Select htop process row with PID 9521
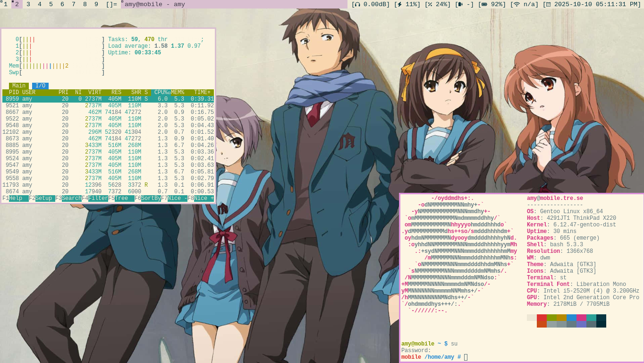This screenshot has height=363, width=644. click(108, 106)
